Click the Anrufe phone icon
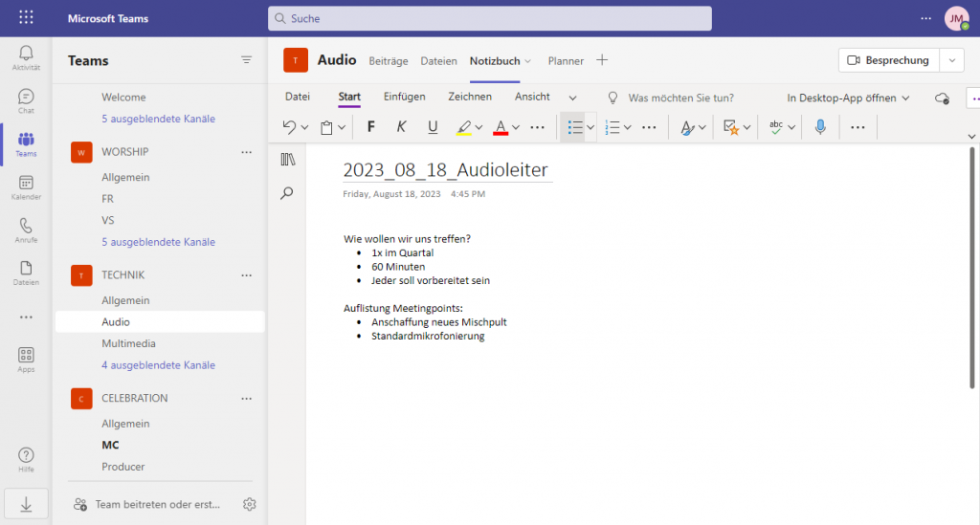The width and height of the screenshot is (980, 525). pos(26,230)
